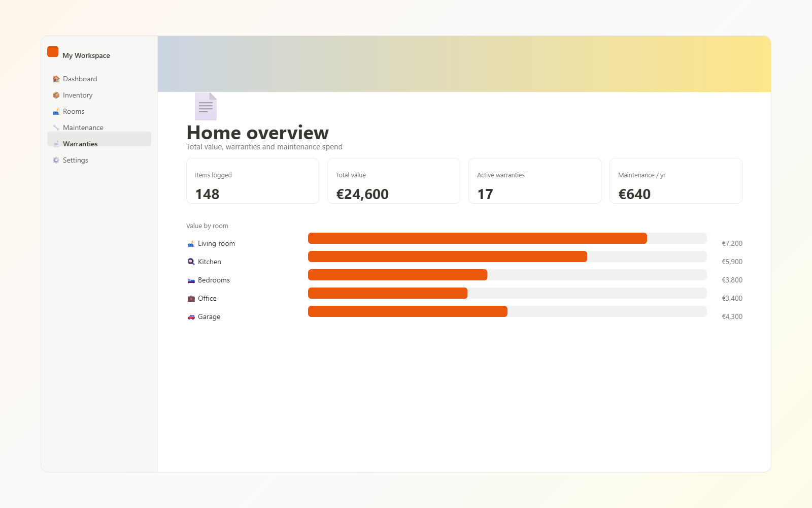Click the Rooms couch icon
Screen dimensions: 812x508
point(56,111)
